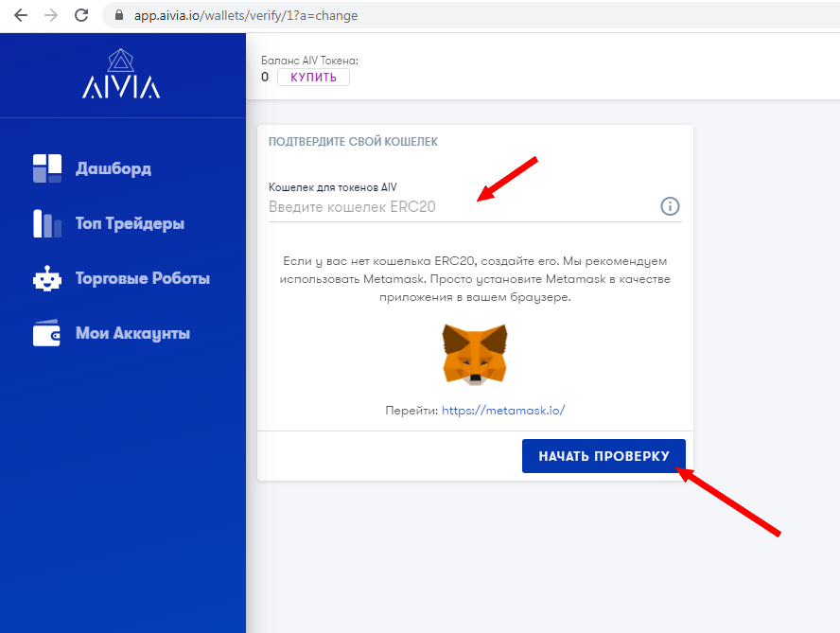
Task: Click the browser address bar URL
Action: pos(246,15)
